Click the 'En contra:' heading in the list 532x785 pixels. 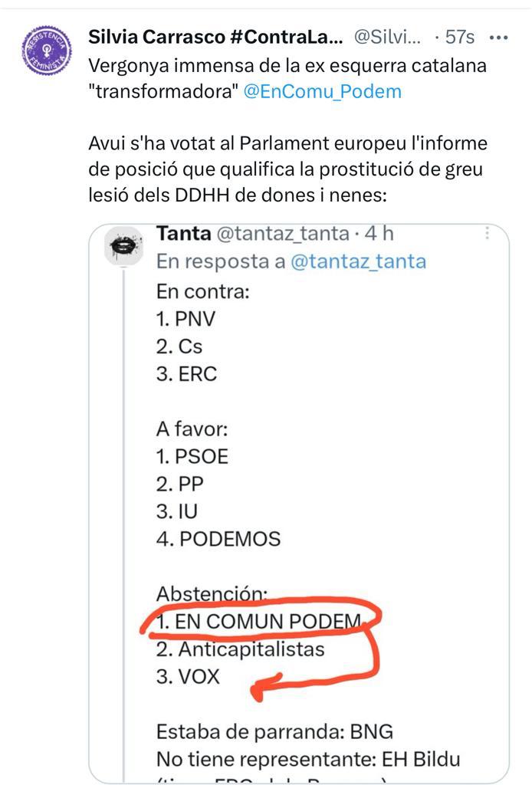pyautogui.click(x=202, y=291)
